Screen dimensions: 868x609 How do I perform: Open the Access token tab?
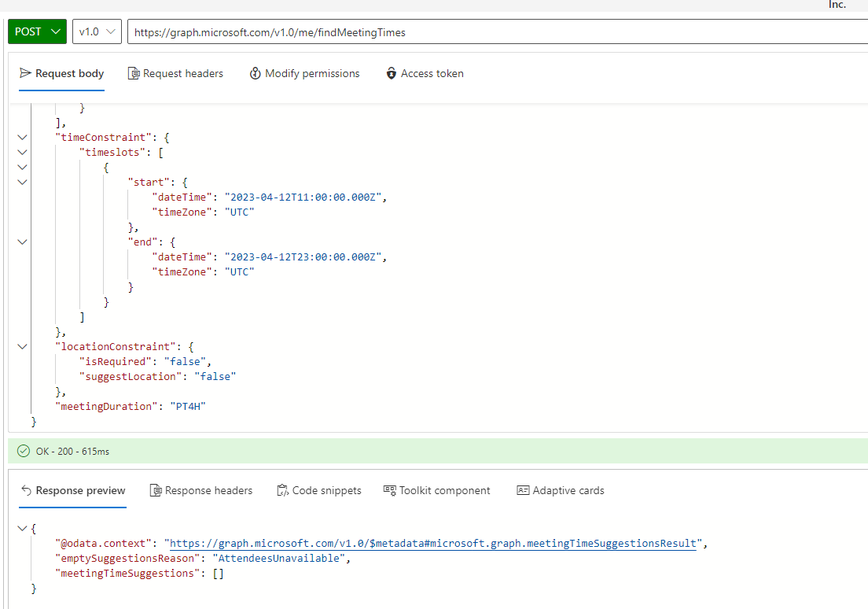point(425,73)
